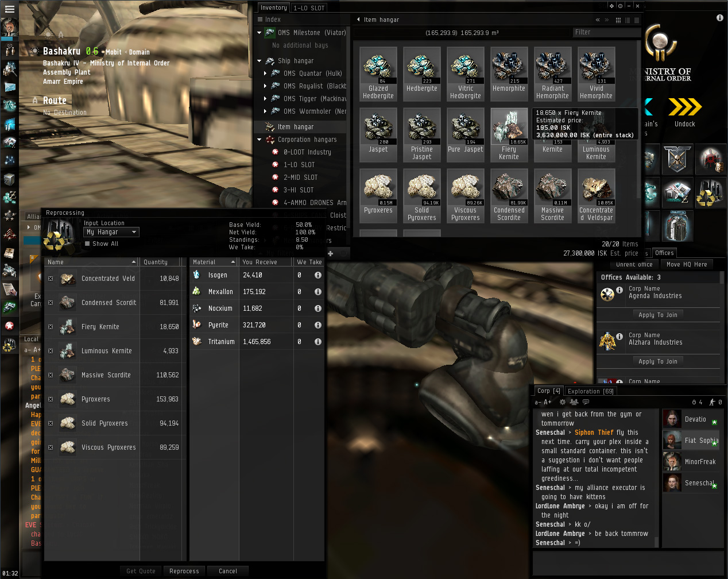Select Condensed Scordite hangar icon
Viewport: 728px width, 579px height.
click(509, 188)
